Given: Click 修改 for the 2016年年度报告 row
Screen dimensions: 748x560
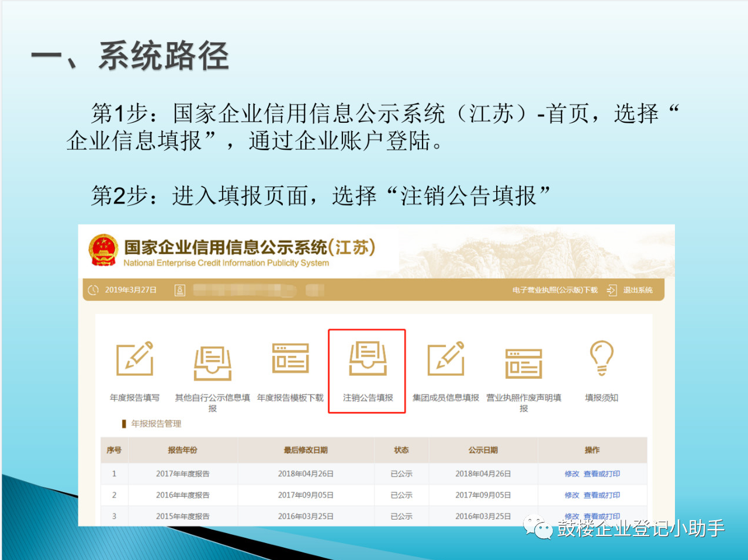Looking at the screenshot, I should tap(572, 495).
